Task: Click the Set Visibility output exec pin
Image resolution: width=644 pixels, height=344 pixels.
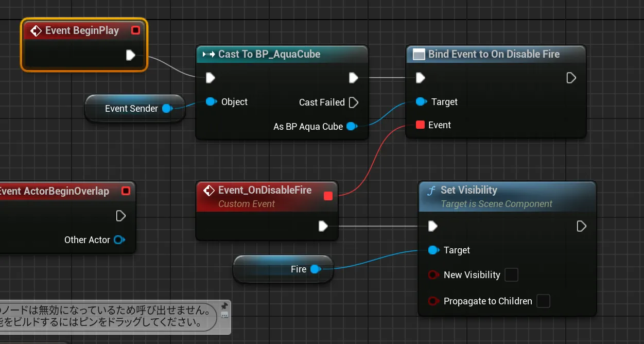Action: point(581,226)
